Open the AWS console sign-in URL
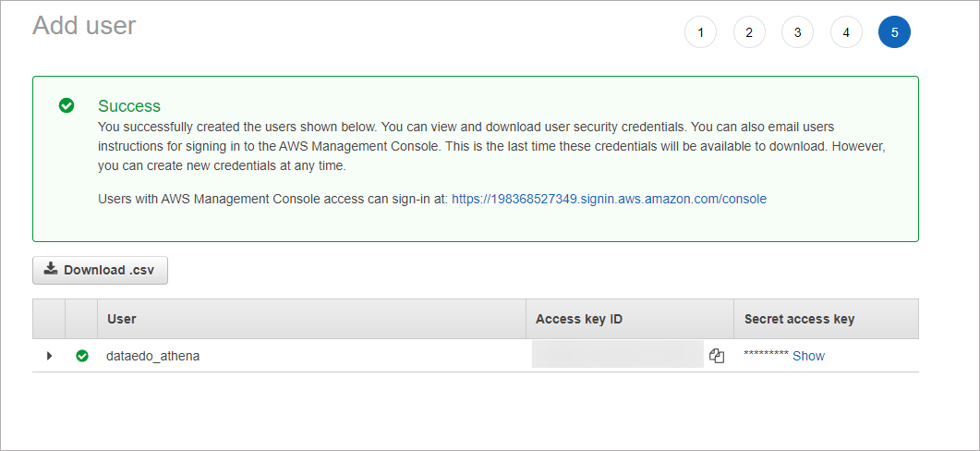Viewport: 980px width, 451px height. (x=609, y=199)
